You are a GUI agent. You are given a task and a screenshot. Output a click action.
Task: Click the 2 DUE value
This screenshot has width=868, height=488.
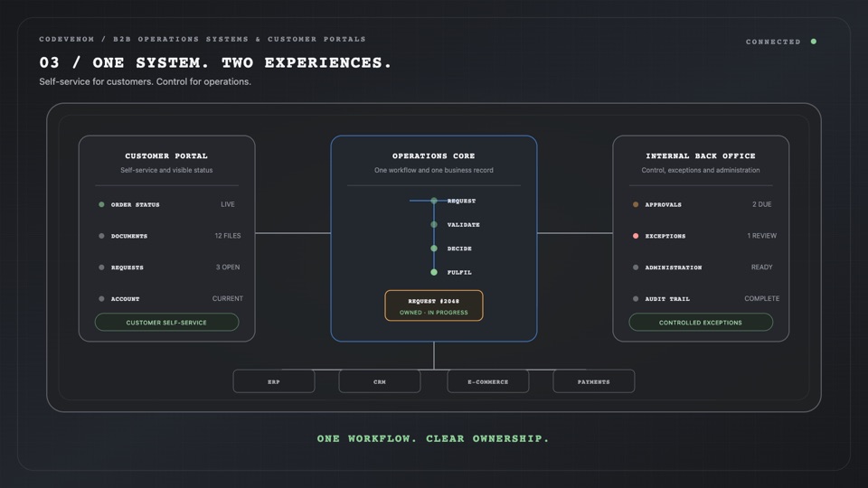pos(761,204)
